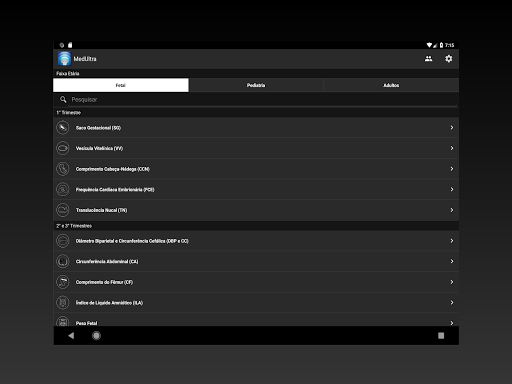This screenshot has width=512, height=384.
Task: Open Translucência Nucal (TN) text
Action: point(101,210)
